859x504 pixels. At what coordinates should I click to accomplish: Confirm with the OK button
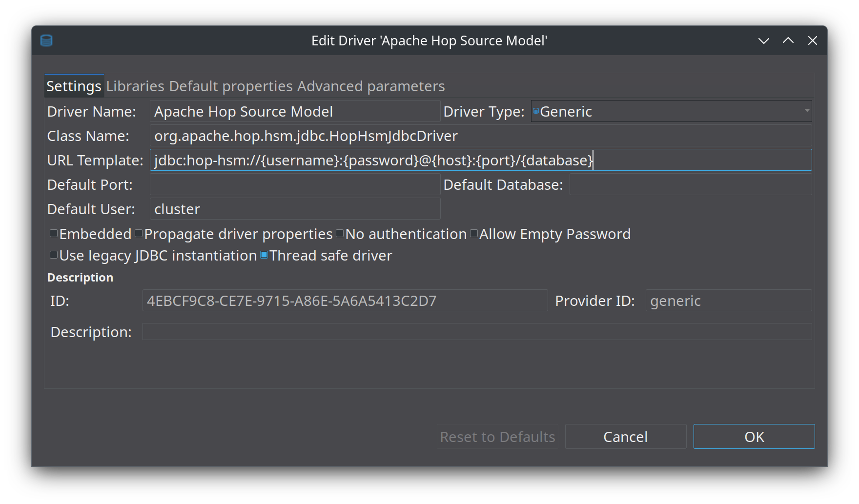(754, 437)
